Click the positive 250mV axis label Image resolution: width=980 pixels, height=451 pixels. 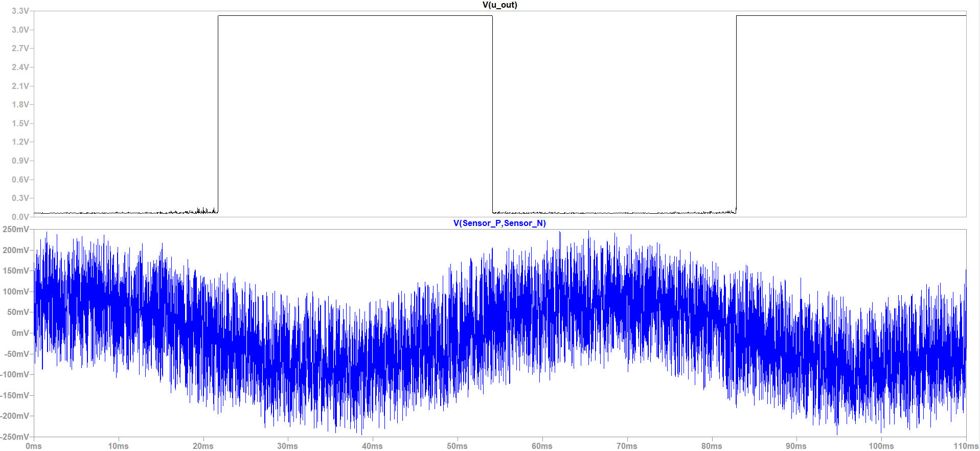click(16, 230)
